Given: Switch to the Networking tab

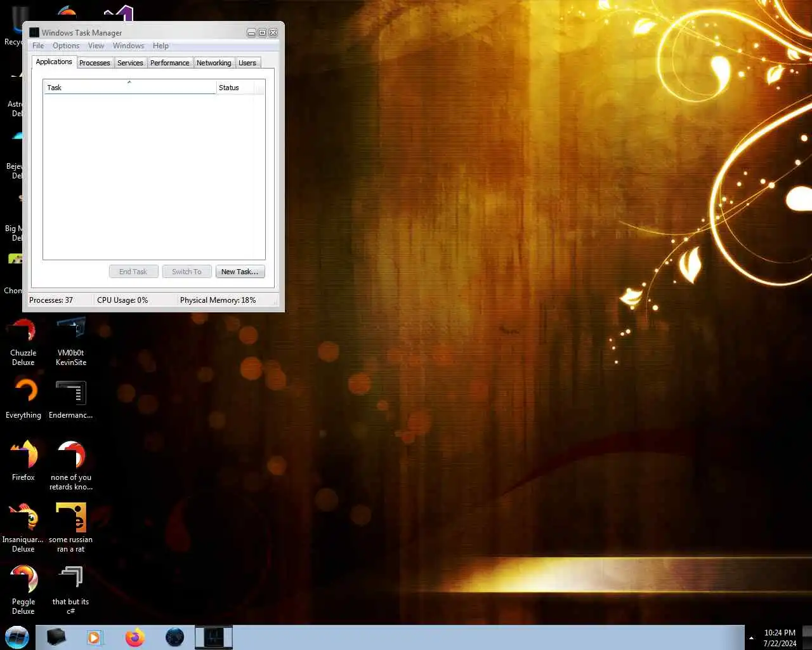Looking at the screenshot, I should point(214,63).
